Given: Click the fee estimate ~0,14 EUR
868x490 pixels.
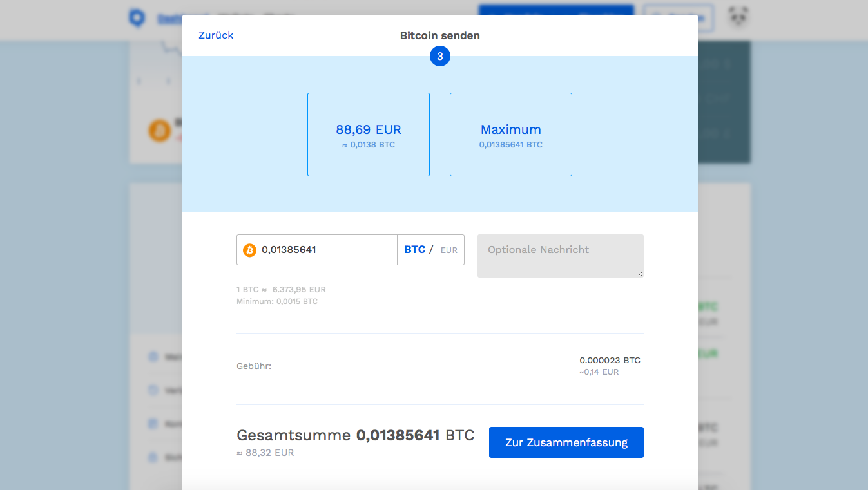Looking at the screenshot, I should 599,372.
